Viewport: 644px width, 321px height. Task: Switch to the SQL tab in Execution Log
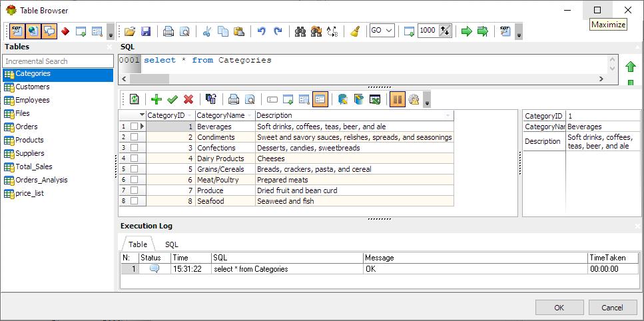click(172, 244)
